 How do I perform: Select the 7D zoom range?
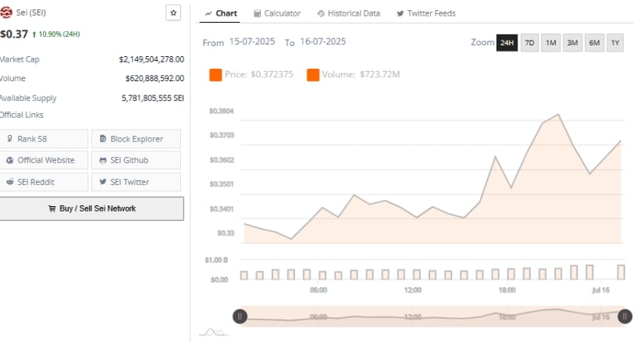tap(529, 43)
